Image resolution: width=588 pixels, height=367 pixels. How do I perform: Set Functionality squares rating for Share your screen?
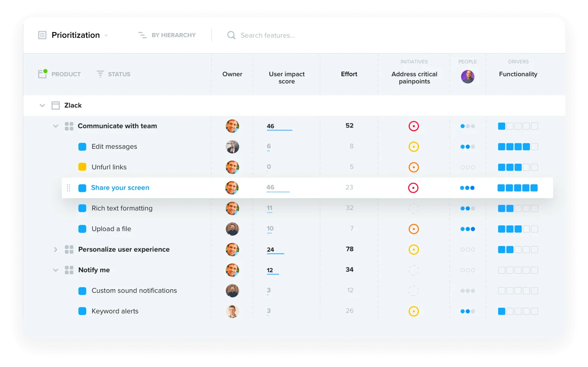(517, 188)
